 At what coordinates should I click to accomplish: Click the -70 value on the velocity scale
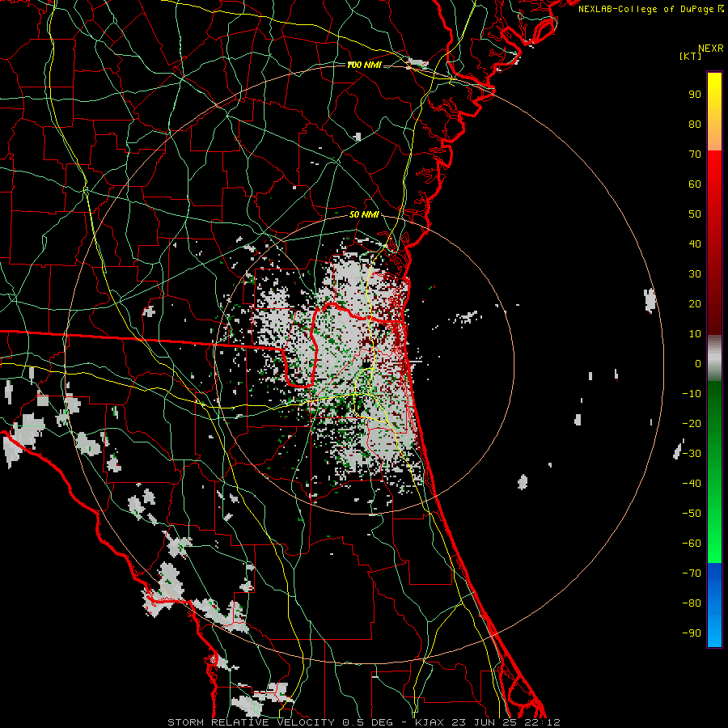pyautogui.click(x=692, y=574)
